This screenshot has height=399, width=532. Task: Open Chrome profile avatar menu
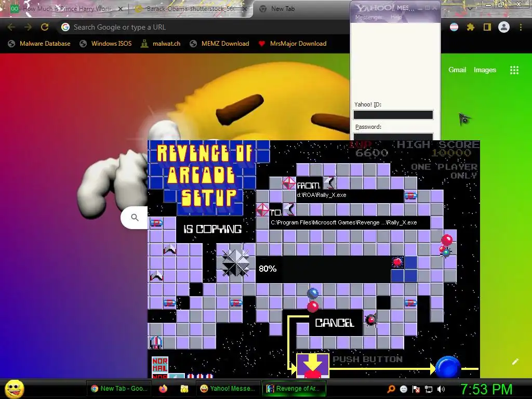pos(504,27)
